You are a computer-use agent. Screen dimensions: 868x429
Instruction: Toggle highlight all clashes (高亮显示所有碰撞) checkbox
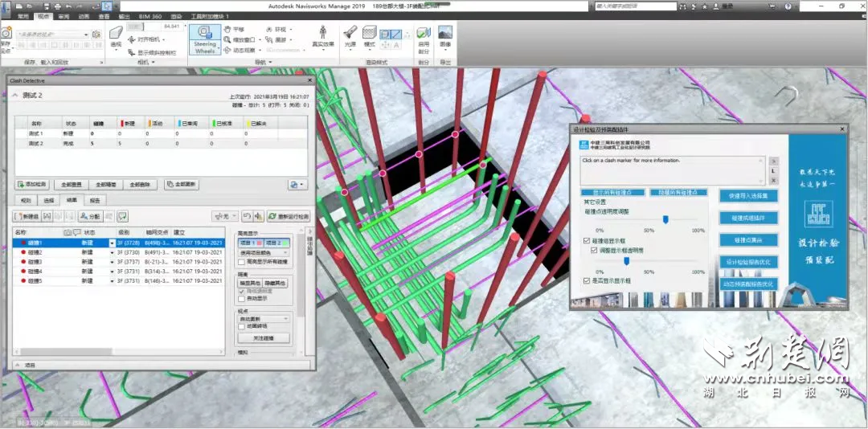click(241, 262)
